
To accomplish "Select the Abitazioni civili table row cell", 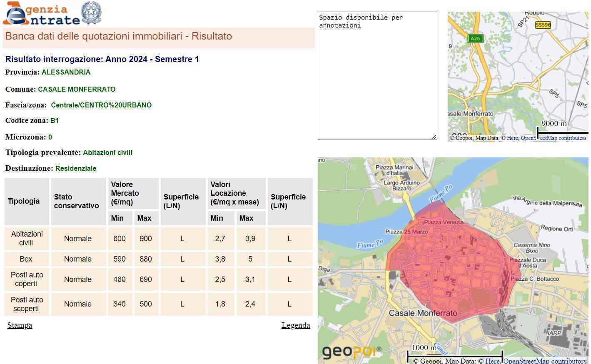I will point(27,239).
